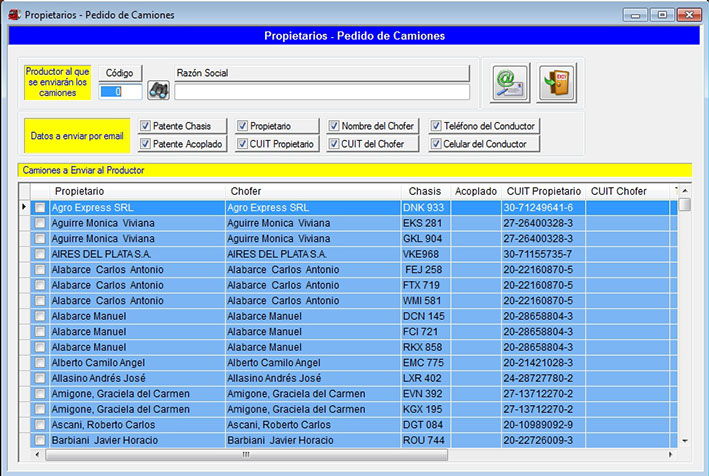Toggle the CUIT Propietario checkbox

(x=243, y=144)
